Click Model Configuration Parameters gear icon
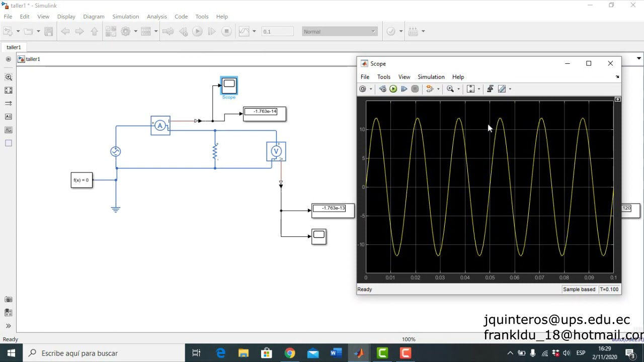The image size is (644, 362). 126,32
